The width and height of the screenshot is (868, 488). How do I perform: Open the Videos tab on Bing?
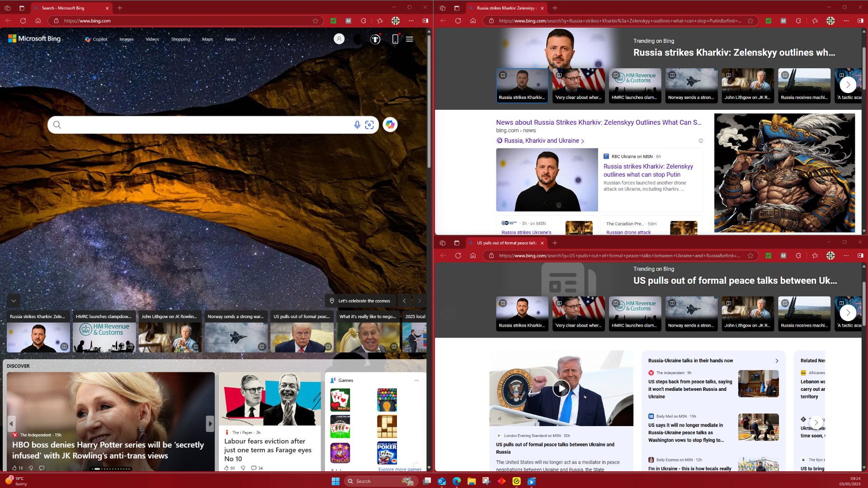pos(152,39)
